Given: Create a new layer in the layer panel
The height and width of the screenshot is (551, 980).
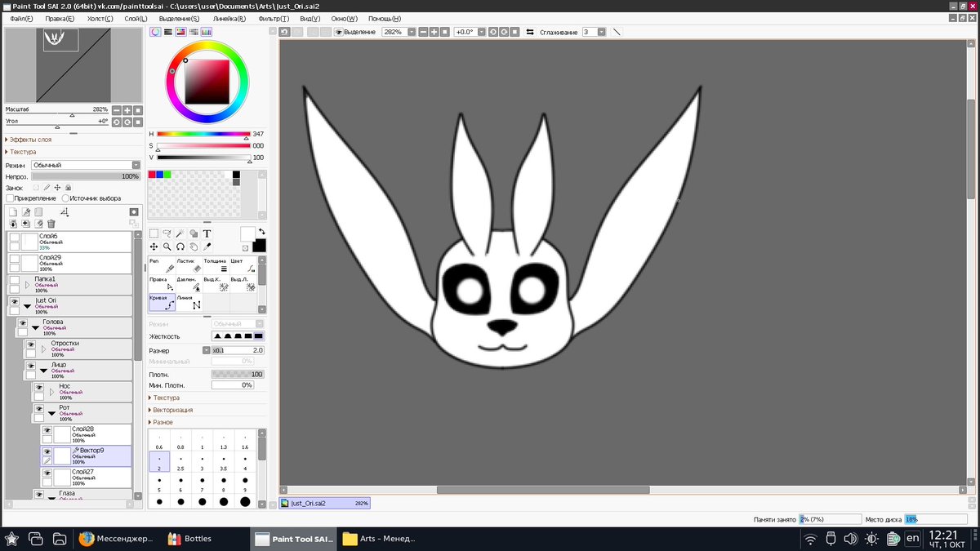Looking at the screenshot, I should 12,212.
